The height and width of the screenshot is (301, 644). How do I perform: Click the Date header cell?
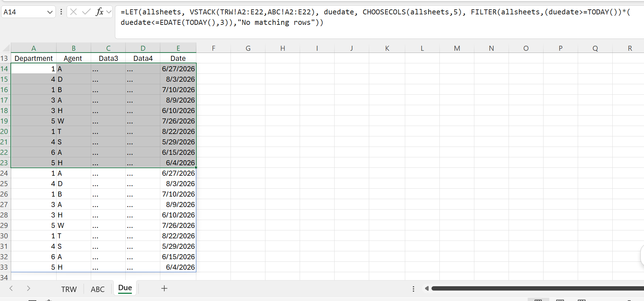(x=178, y=58)
